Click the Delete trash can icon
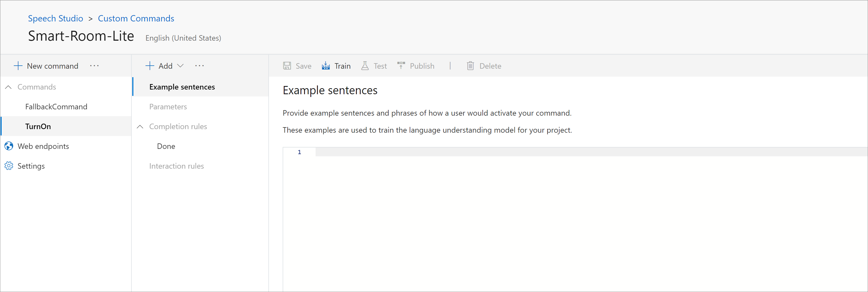Image resolution: width=868 pixels, height=292 pixels. click(x=470, y=66)
